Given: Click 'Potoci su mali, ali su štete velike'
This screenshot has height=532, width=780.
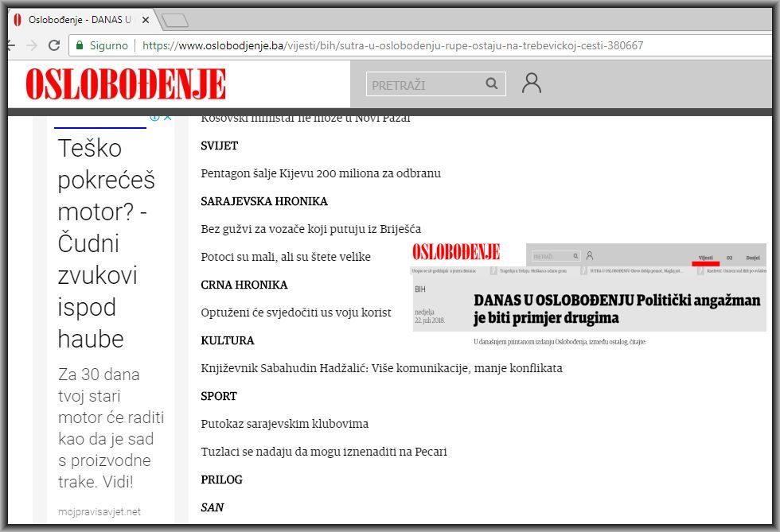Looking at the screenshot, I should (x=286, y=257).
